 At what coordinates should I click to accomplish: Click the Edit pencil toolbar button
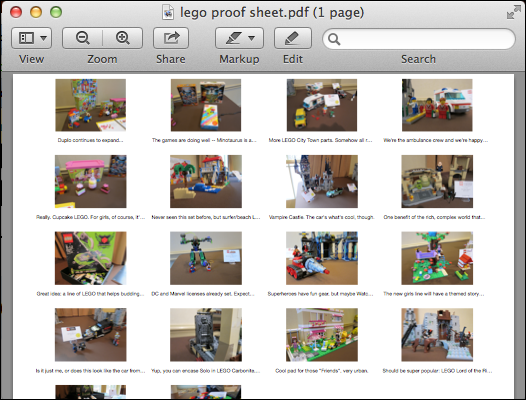(293, 38)
